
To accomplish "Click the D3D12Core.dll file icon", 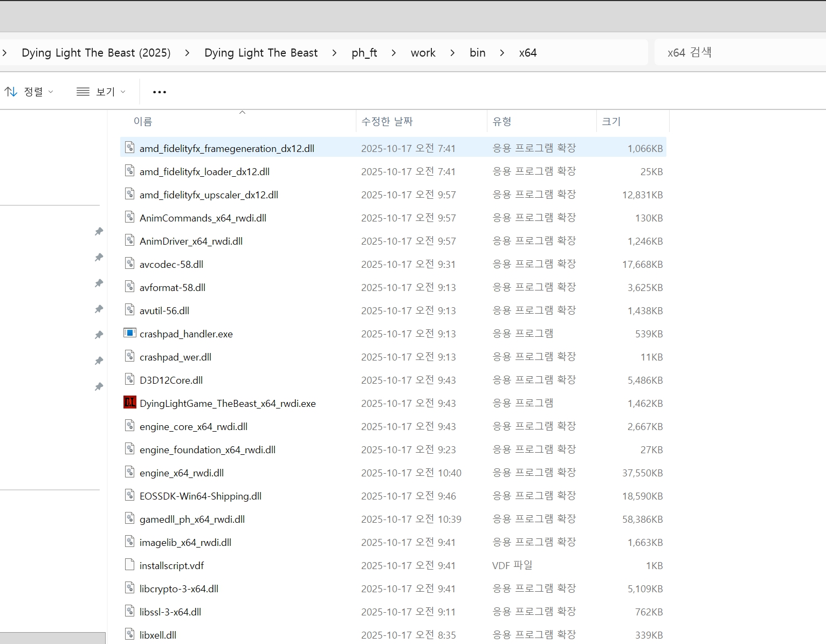I will (129, 379).
